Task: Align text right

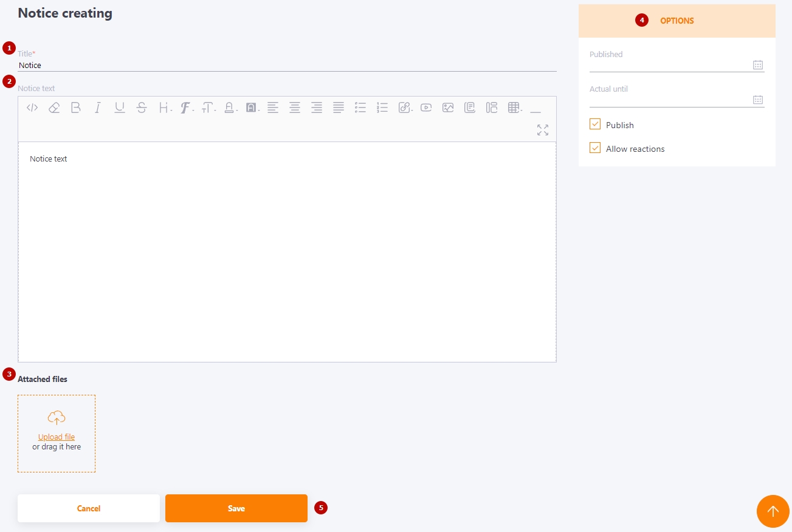Action: pos(317,107)
